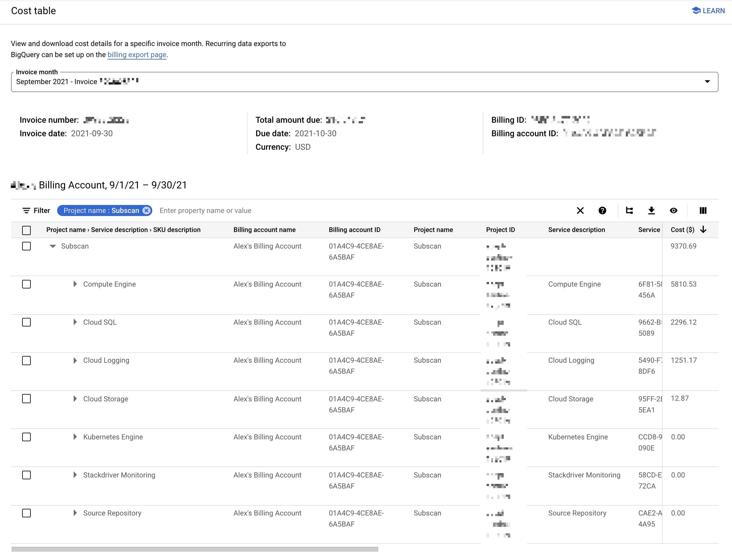Screen dimensions: 732x560
Task: Open the billing export page link
Action: tap(137, 55)
